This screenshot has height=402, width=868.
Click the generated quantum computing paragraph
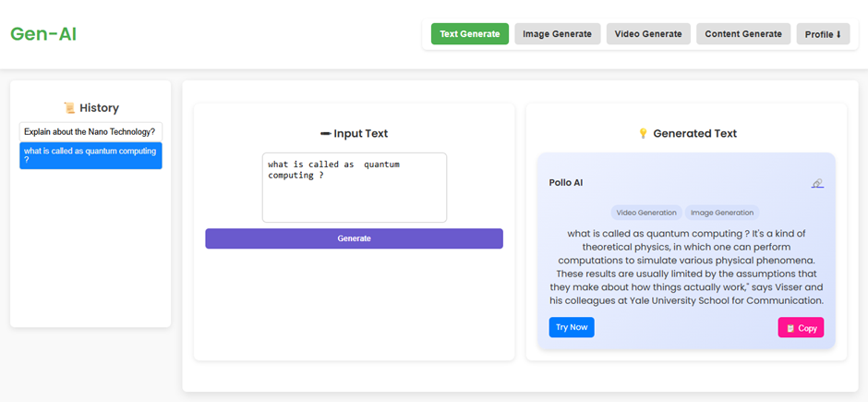pos(686,267)
